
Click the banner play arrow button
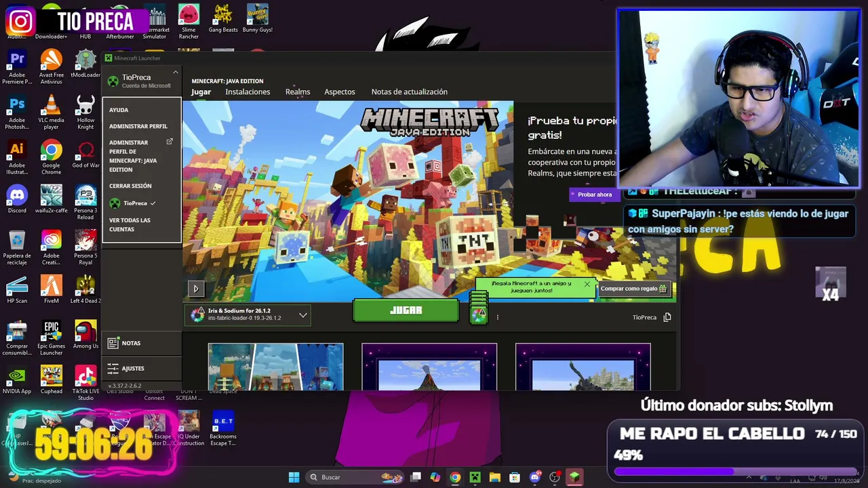click(195, 289)
